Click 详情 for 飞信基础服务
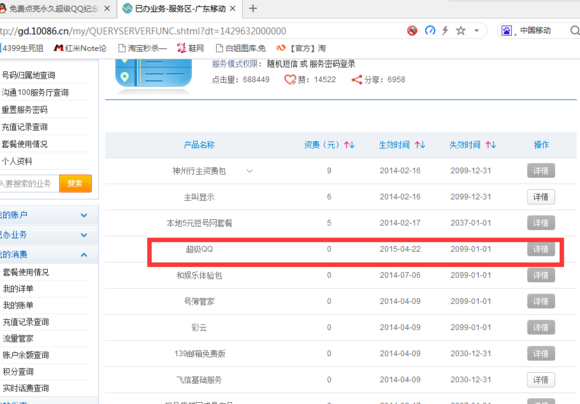This screenshot has width=580, height=404. [541, 380]
